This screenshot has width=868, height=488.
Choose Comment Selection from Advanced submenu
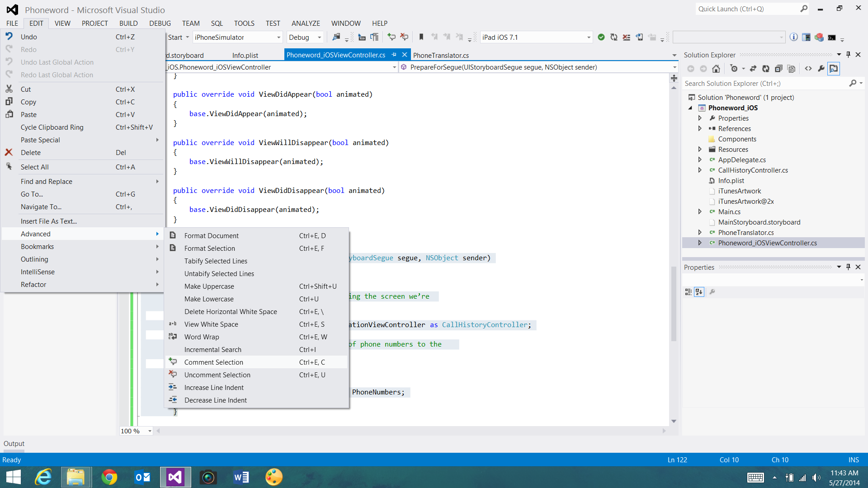[x=213, y=362]
